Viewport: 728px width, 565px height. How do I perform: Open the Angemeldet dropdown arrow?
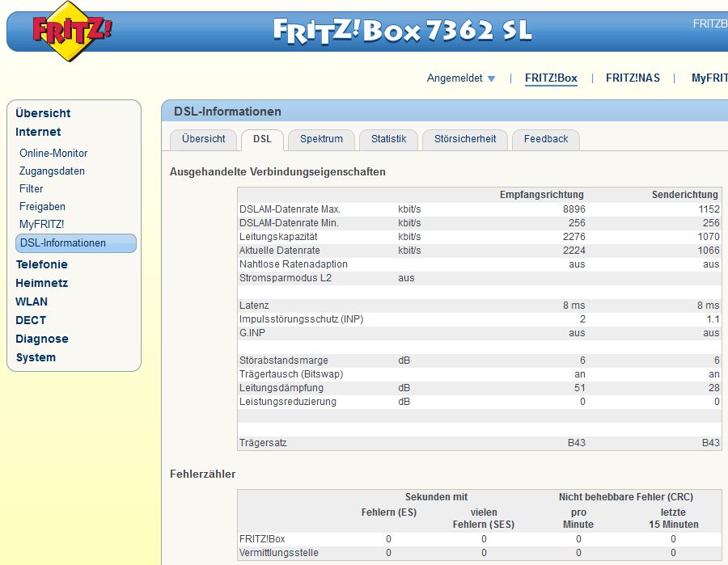(x=491, y=79)
